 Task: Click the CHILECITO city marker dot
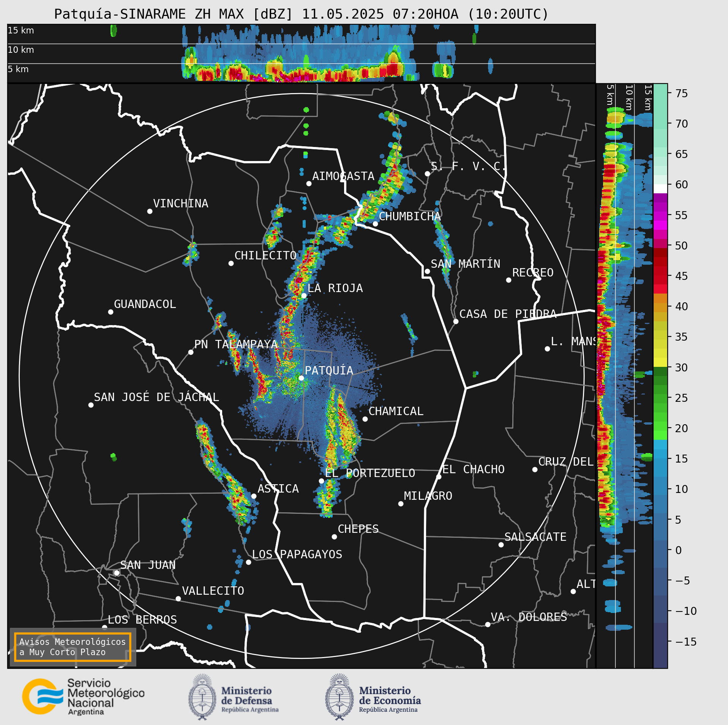(231, 263)
